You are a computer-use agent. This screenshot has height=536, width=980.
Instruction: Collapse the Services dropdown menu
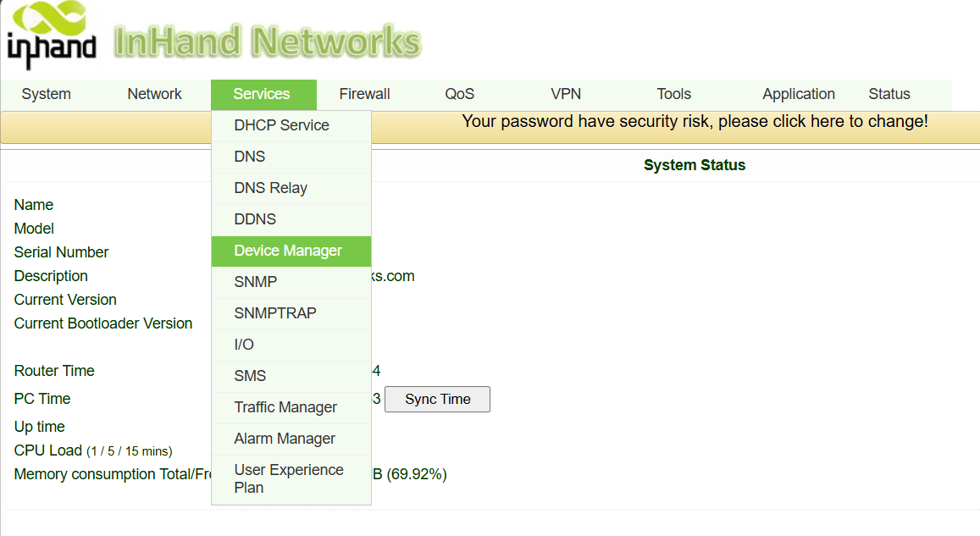click(263, 94)
